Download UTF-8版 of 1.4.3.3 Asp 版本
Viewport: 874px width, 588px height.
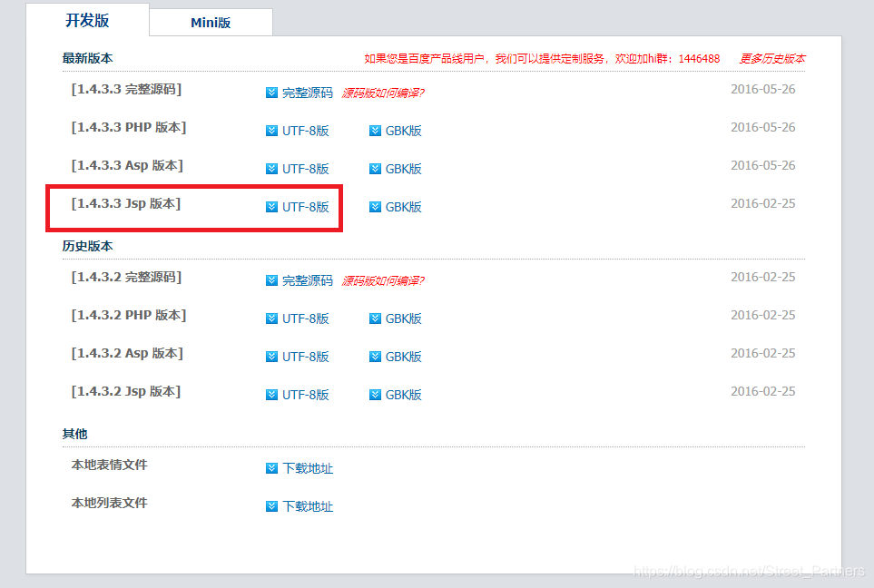tap(306, 168)
